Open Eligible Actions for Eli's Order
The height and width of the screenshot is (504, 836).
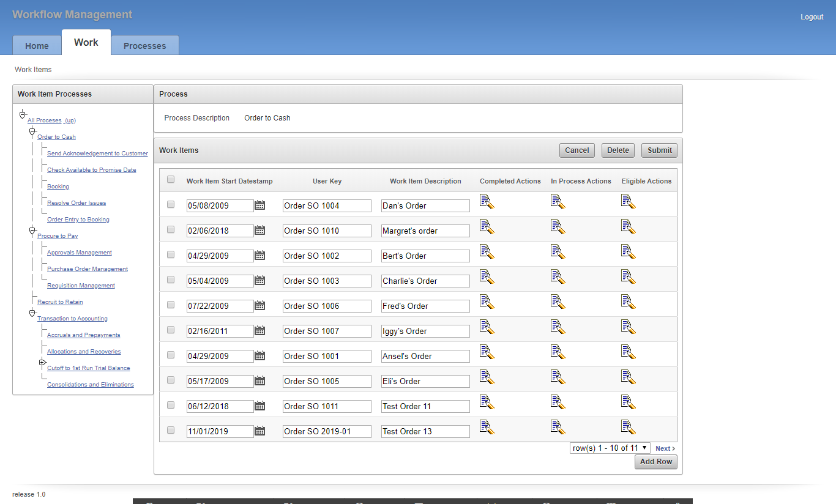pyautogui.click(x=628, y=377)
